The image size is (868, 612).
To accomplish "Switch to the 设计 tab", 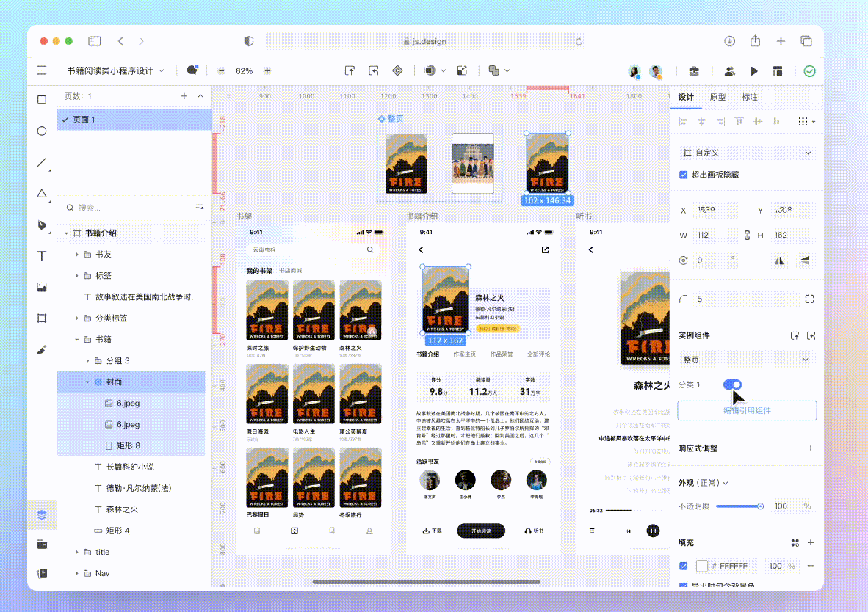I will [686, 97].
